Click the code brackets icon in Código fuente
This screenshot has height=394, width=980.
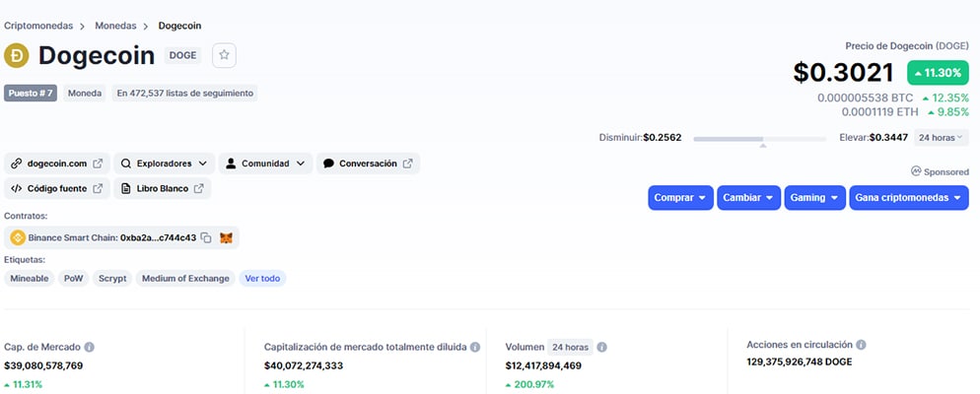[x=16, y=188]
